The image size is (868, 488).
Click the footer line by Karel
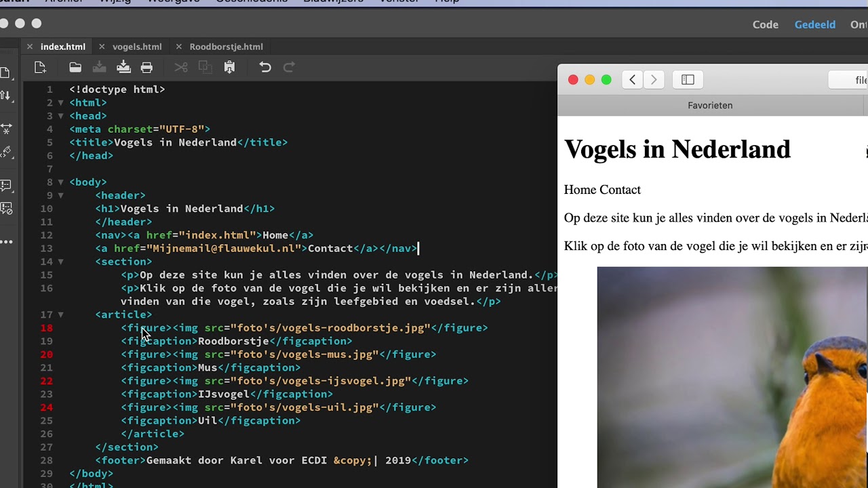pos(282,460)
